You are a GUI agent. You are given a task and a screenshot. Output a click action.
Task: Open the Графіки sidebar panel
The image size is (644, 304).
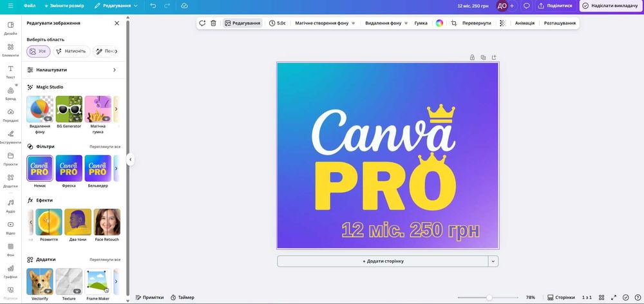pos(11,271)
